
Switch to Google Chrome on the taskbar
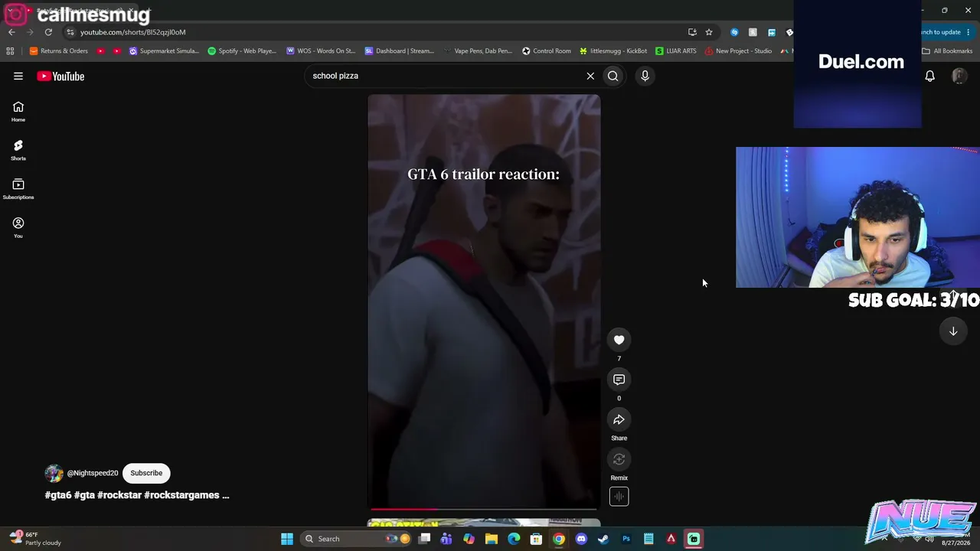click(x=559, y=539)
